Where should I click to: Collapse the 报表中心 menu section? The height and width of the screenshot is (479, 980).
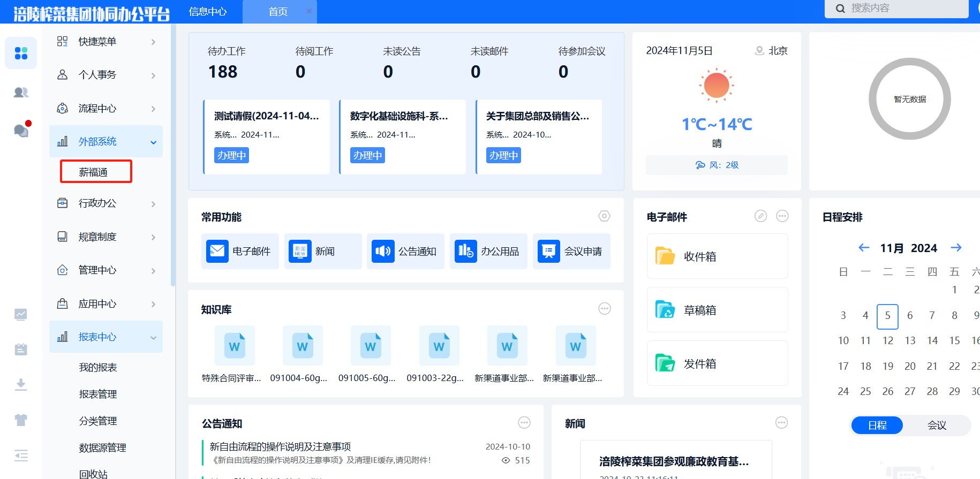click(x=153, y=337)
